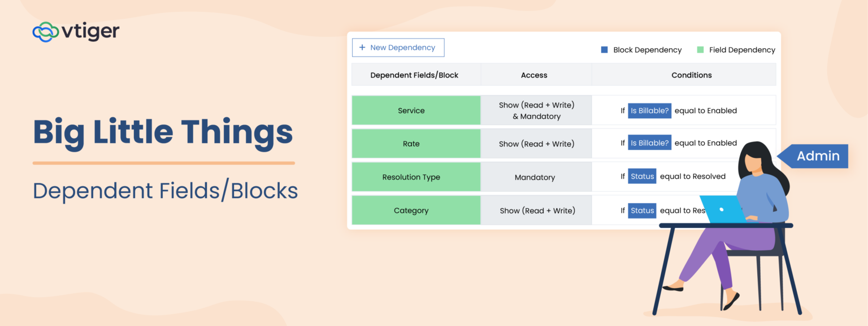
Task: Click the green Field Dependency legend swatch
Action: coord(700,50)
